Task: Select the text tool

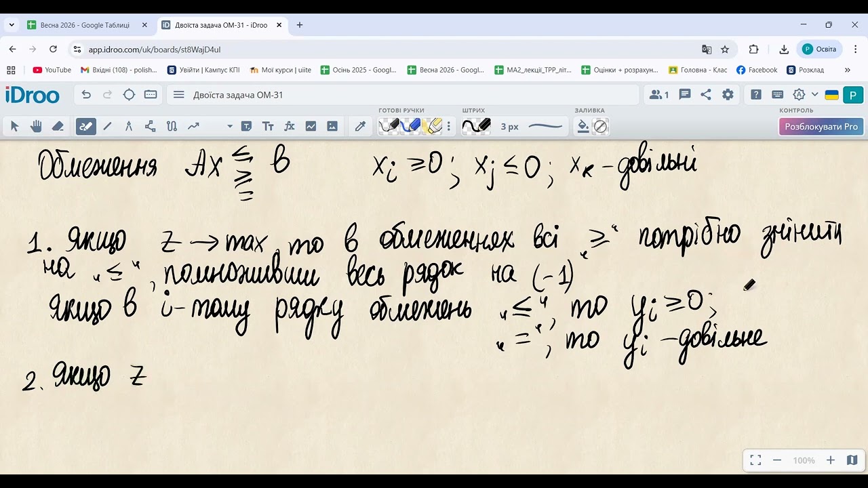Action: point(268,126)
